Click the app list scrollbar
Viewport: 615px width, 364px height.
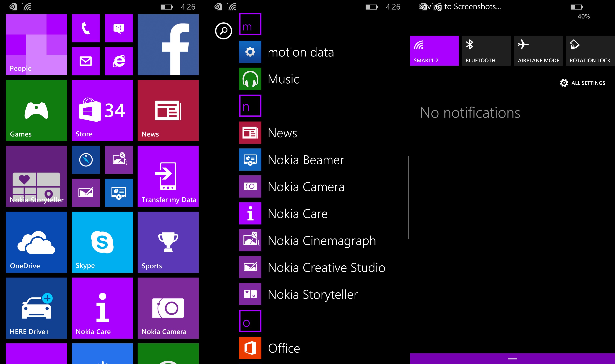coord(408,198)
